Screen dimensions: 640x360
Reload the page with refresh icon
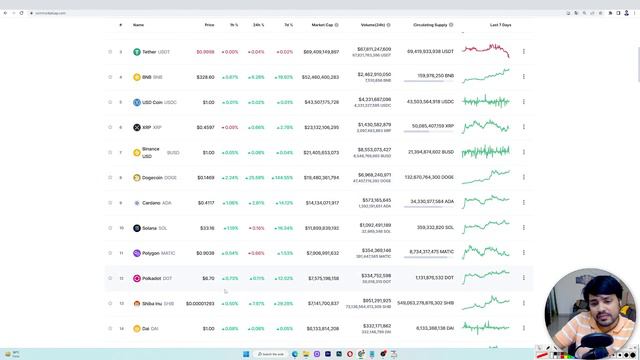(22, 13)
